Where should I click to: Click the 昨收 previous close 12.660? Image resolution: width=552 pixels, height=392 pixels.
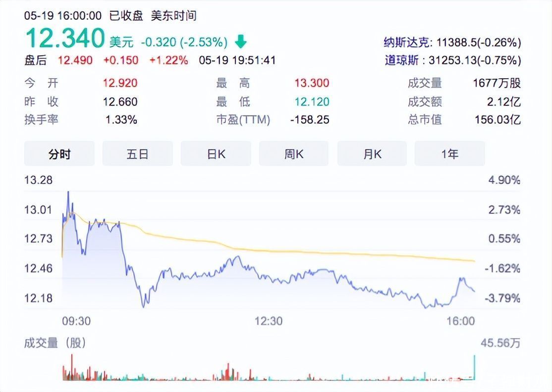pyautogui.click(x=121, y=101)
